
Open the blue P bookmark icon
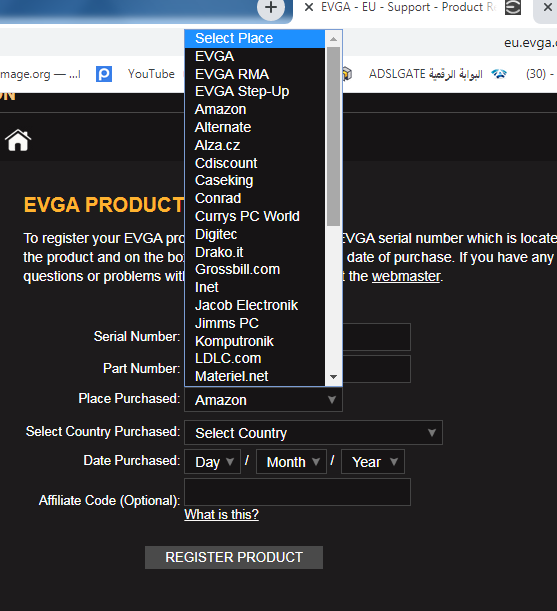pyautogui.click(x=104, y=74)
